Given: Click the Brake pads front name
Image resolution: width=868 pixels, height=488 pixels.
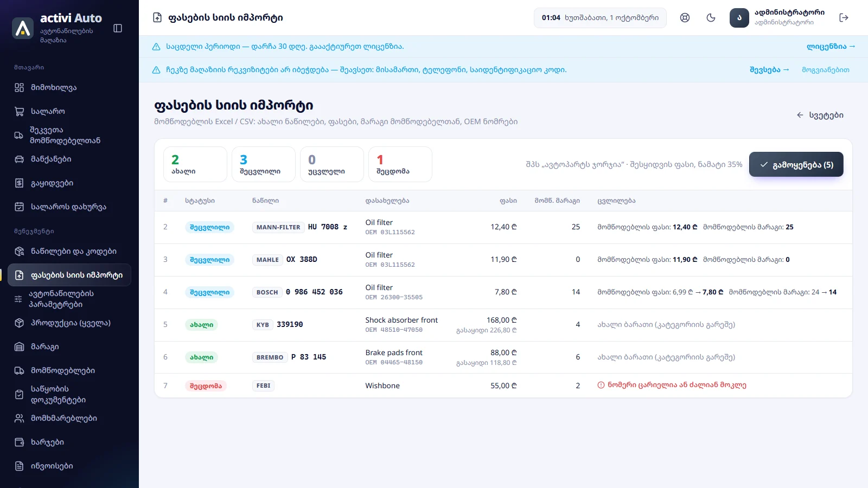Looking at the screenshot, I should pyautogui.click(x=394, y=353).
